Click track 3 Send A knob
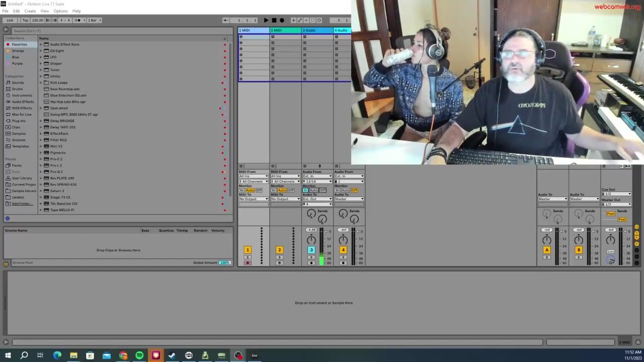The height and width of the screenshot is (362, 644). (x=311, y=215)
